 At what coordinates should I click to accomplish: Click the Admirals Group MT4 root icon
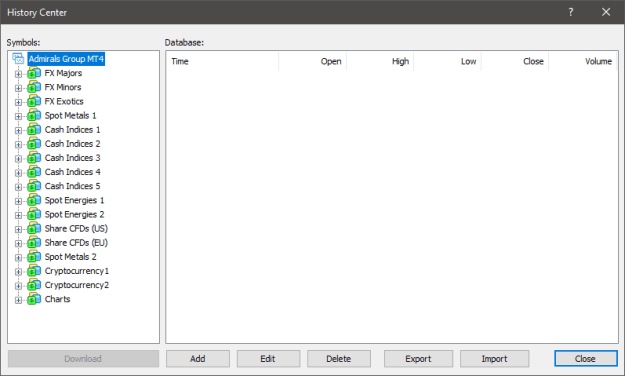[x=18, y=59]
